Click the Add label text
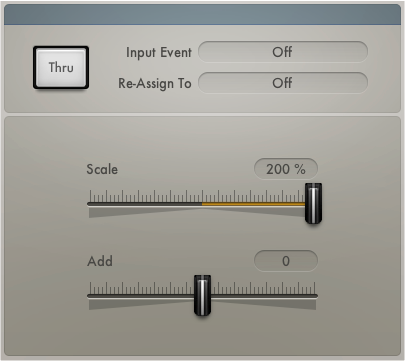 point(100,261)
